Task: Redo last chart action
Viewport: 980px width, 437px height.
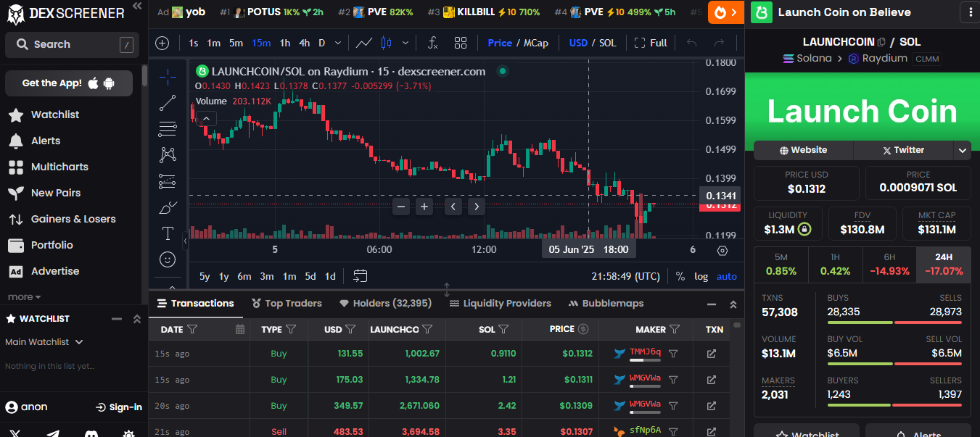Action: (x=719, y=43)
